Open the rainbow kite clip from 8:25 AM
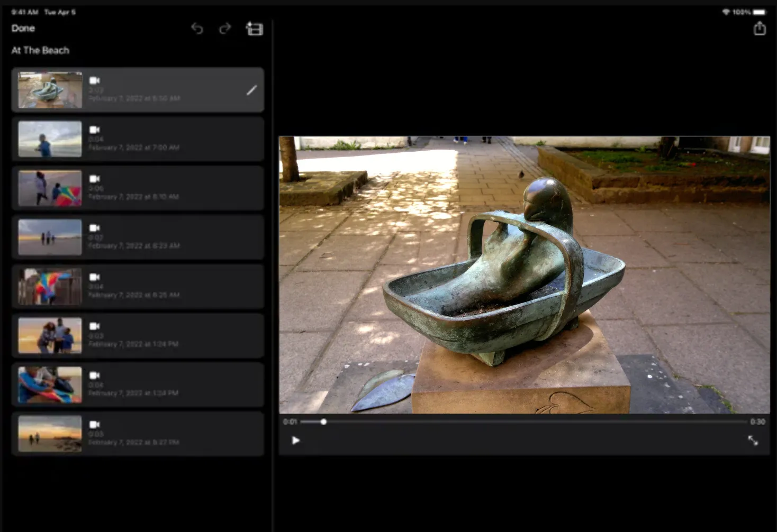Viewport: 777px width, 532px height. [138, 286]
